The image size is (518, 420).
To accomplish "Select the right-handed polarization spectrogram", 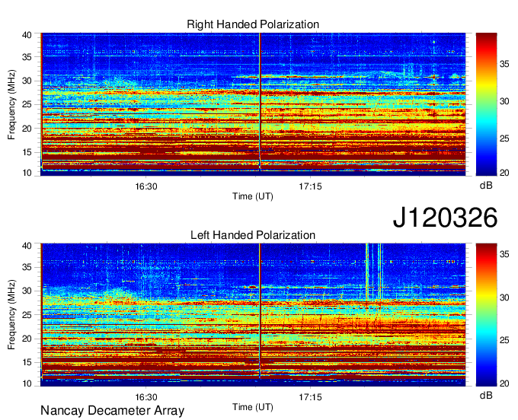I will 253,104.
